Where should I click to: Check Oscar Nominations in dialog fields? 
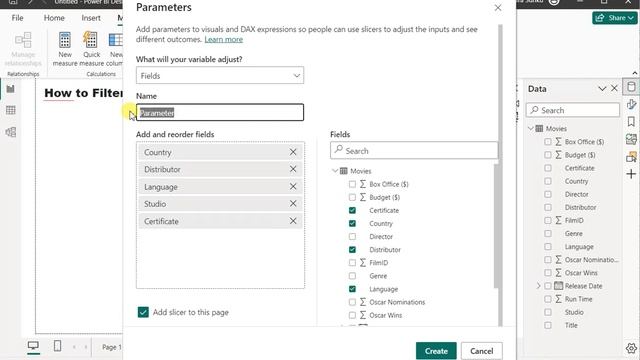point(352,302)
